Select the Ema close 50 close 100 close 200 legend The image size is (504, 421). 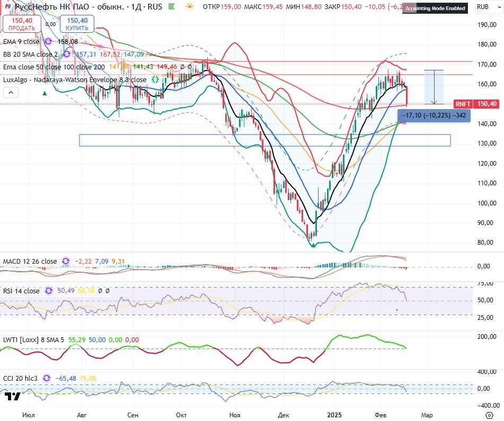tap(54, 67)
